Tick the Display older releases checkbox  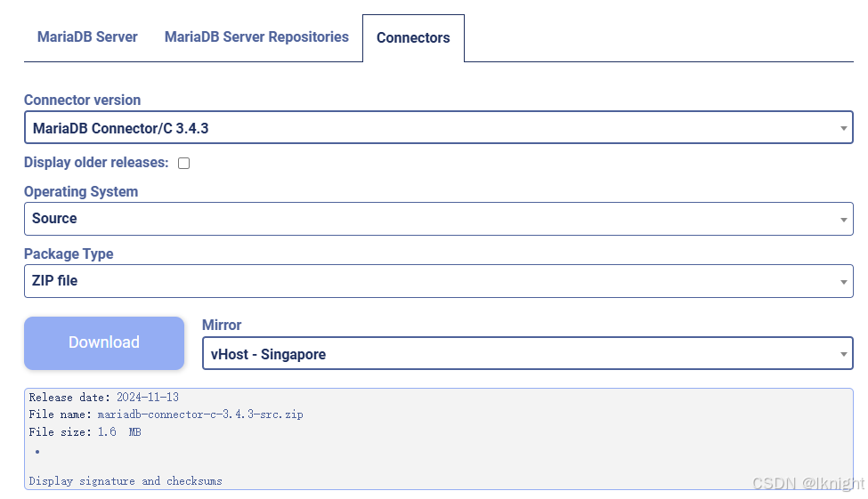click(x=183, y=163)
